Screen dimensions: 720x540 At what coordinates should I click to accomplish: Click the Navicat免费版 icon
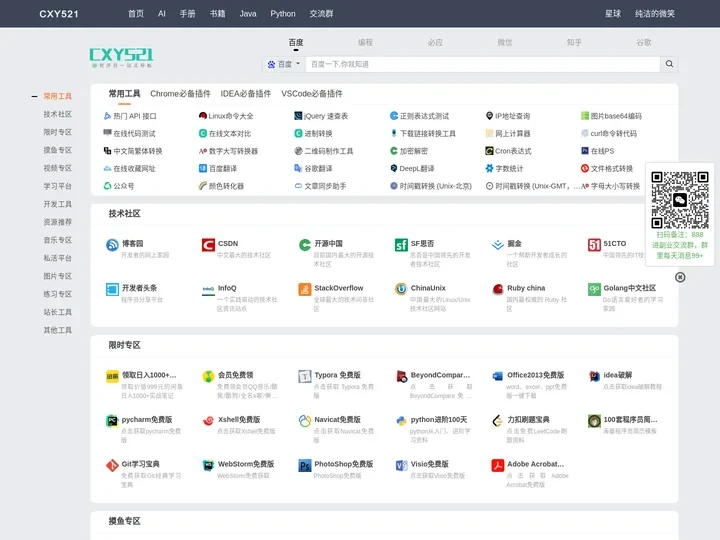coord(305,421)
